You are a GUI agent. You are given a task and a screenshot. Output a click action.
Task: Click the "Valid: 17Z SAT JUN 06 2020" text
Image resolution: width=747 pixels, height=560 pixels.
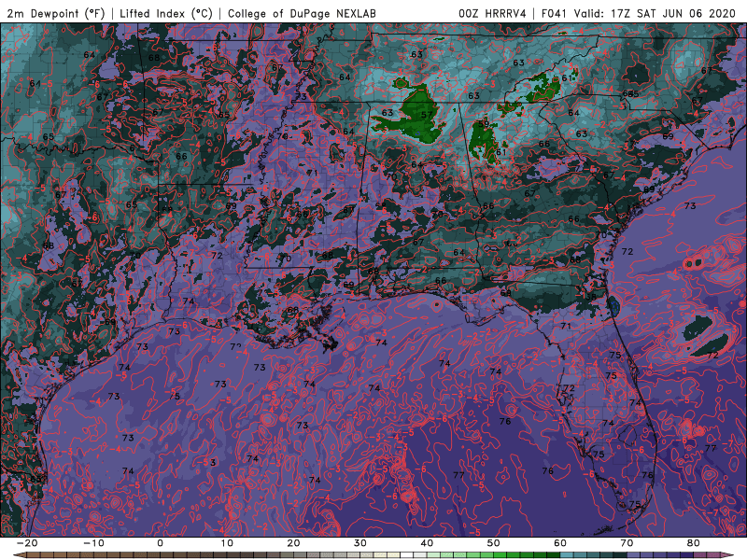(x=655, y=13)
